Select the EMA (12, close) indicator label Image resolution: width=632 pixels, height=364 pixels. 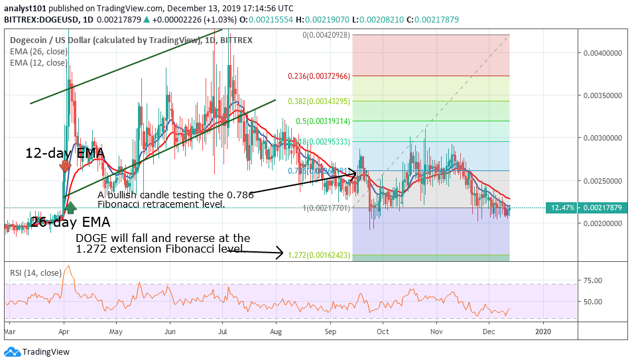(38, 63)
